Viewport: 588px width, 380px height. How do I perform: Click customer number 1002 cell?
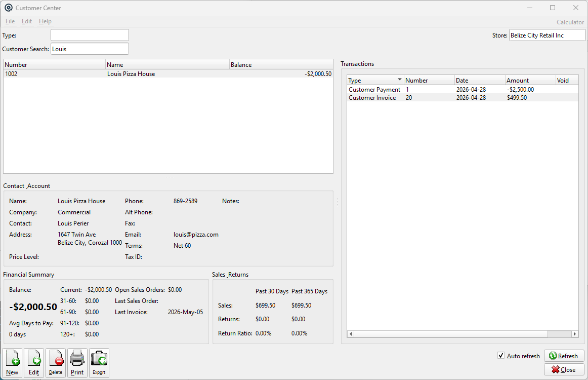(11, 73)
